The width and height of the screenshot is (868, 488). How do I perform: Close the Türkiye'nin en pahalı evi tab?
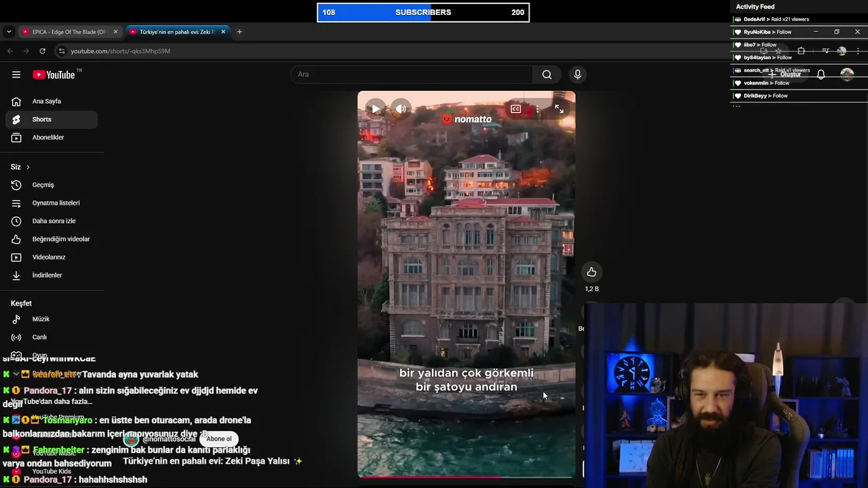click(x=223, y=32)
